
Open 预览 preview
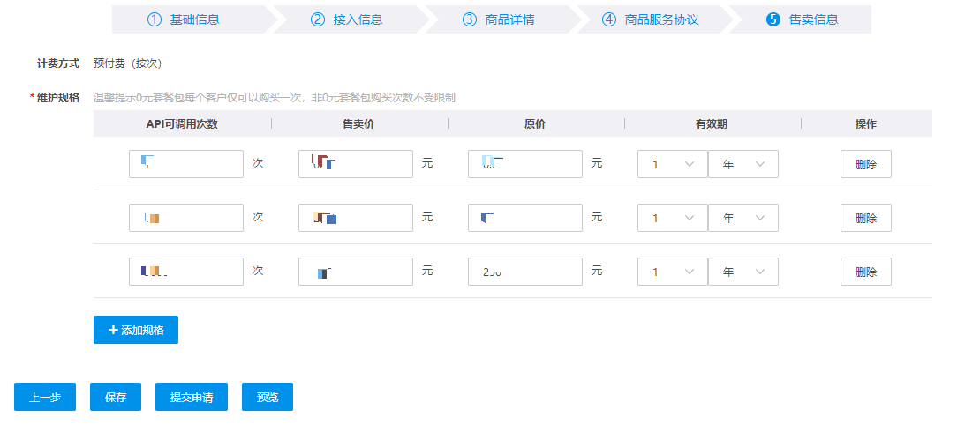[x=268, y=397]
